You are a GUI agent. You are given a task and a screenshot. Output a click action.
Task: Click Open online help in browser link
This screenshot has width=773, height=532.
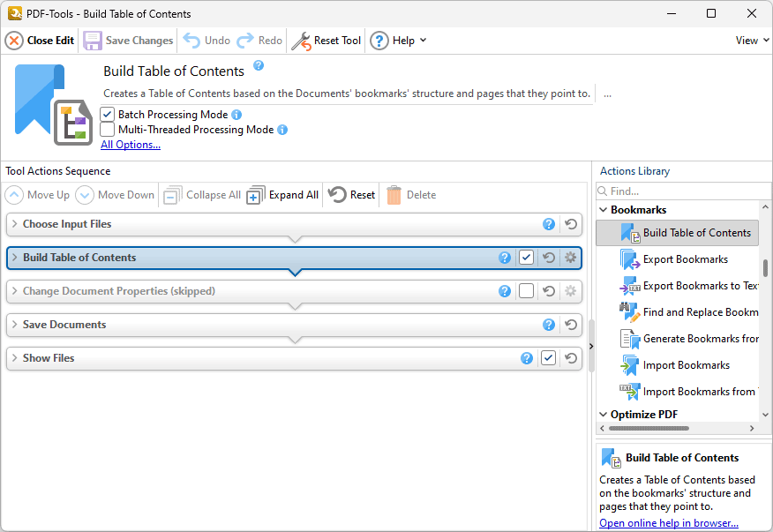[669, 522]
